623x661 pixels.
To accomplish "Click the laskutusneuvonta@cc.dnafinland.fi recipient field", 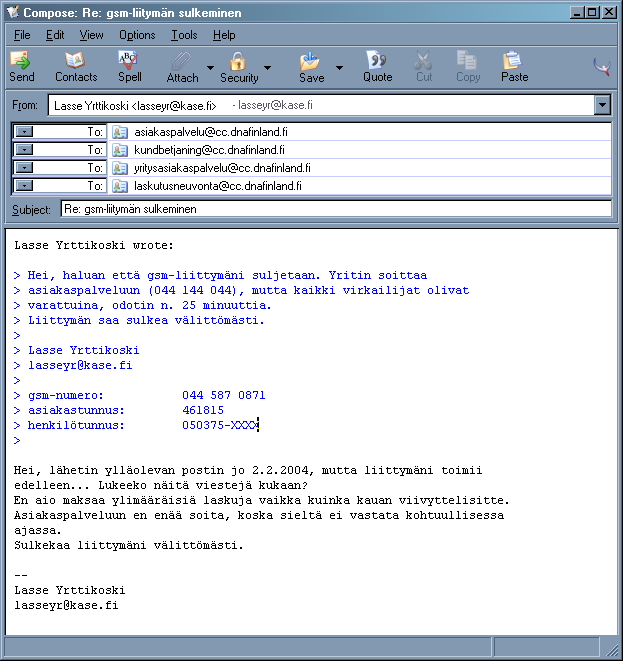I will 360,185.
